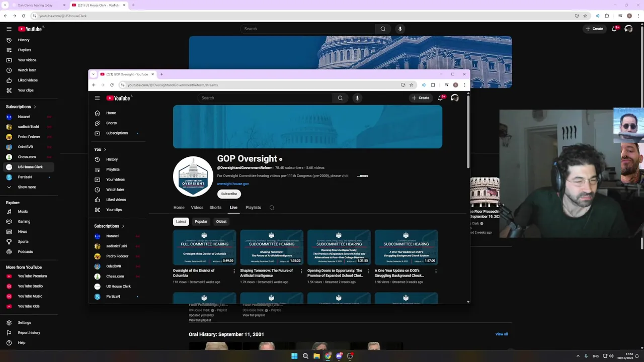Reload the GOP Oversight browser page
Image resolution: width=644 pixels, height=362 pixels.
tap(112, 85)
